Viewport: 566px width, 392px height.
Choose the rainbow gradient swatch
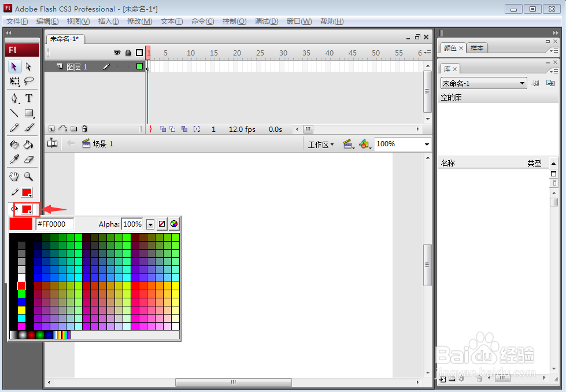[66, 335]
